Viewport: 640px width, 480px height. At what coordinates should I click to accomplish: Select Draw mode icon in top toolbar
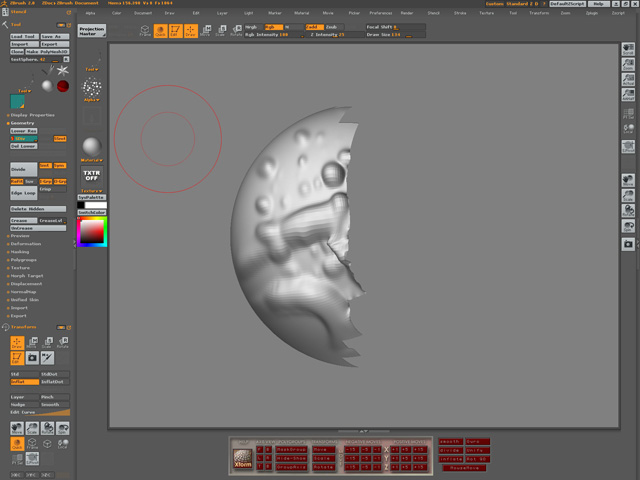click(x=190, y=31)
